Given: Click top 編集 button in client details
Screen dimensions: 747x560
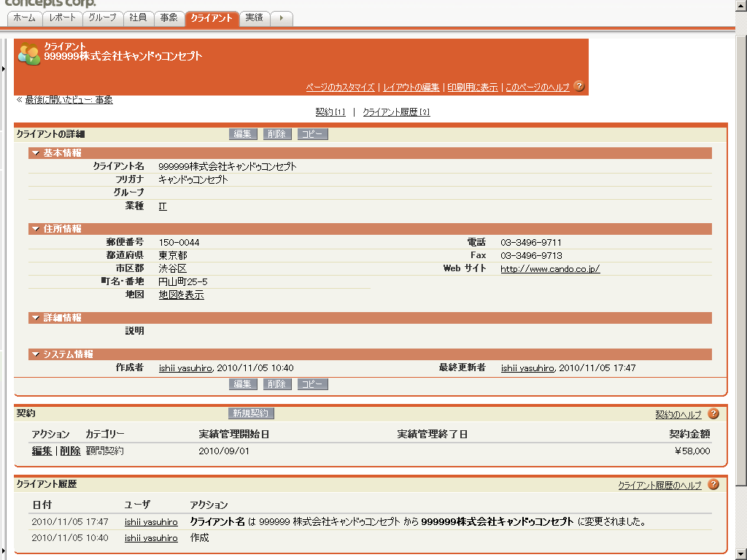Looking at the screenshot, I should 243,134.
